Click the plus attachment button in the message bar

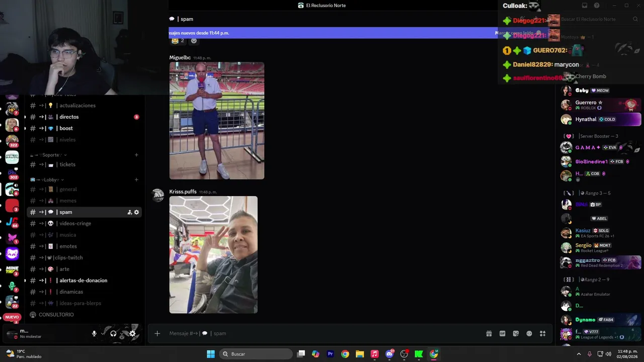pyautogui.click(x=157, y=333)
